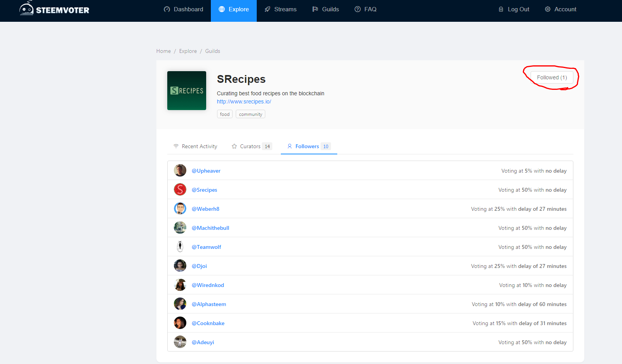Click the FAQ question mark icon
Screen dimensions: 622x364
(357, 9)
